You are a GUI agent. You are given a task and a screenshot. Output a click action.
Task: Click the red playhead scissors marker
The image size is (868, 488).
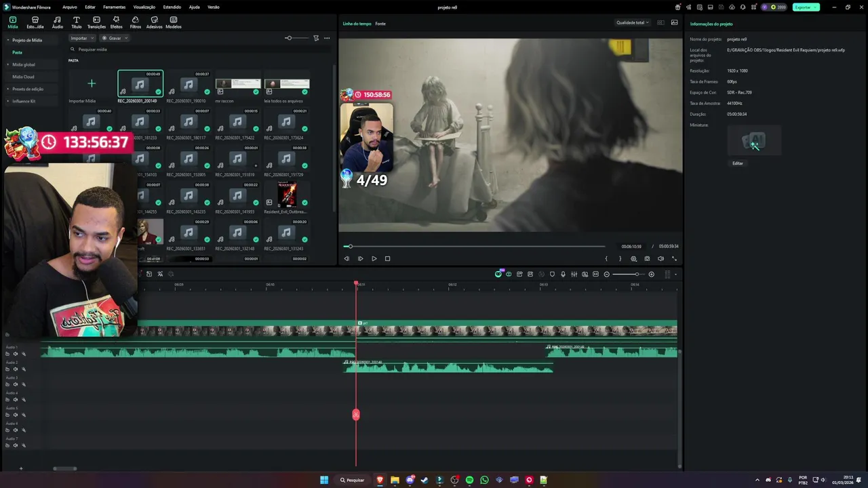[x=356, y=415]
